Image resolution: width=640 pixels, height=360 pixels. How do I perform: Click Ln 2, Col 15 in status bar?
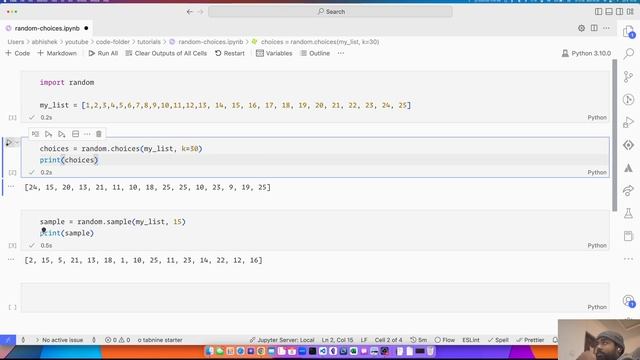[338, 340]
